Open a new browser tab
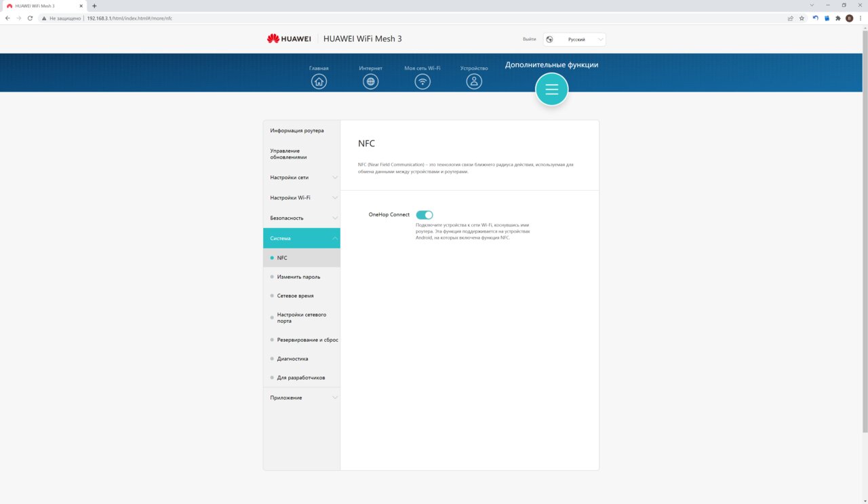Image resolution: width=868 pixels, height=504 pixels. tap(94, 6)
